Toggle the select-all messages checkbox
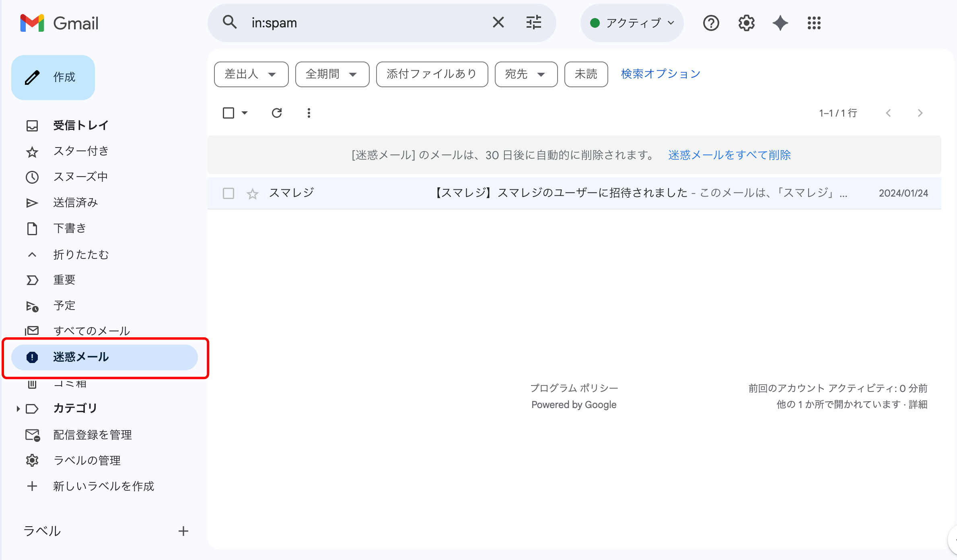 tap(228, 113)
